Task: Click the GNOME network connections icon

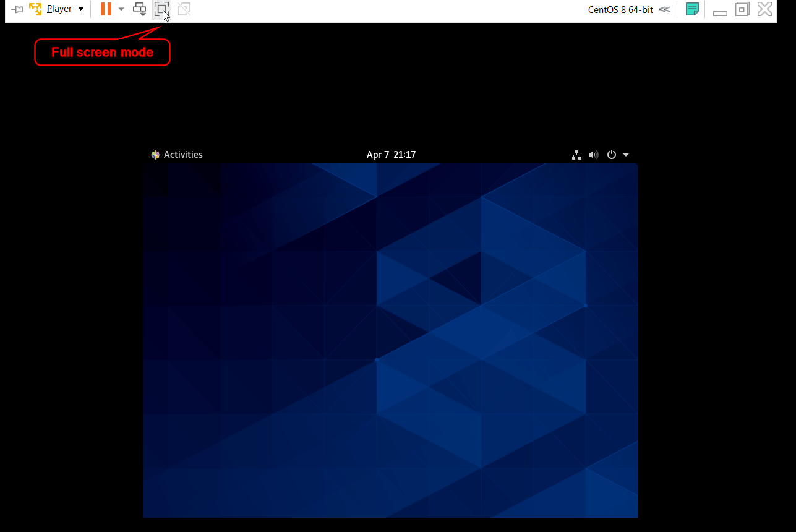Action: point(576,154)
